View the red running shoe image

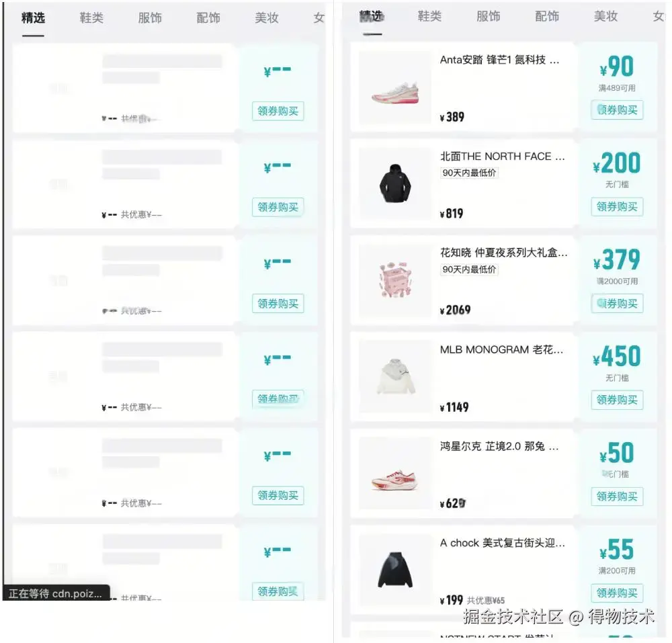coord(395,474)
